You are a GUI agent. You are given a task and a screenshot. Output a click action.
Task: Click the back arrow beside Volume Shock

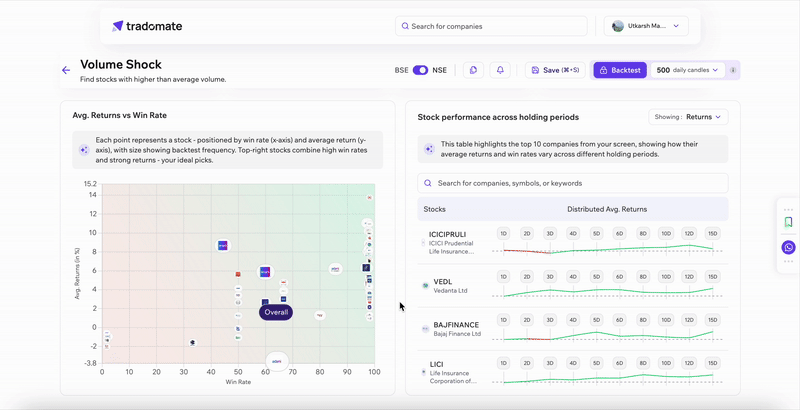[66, 70]
